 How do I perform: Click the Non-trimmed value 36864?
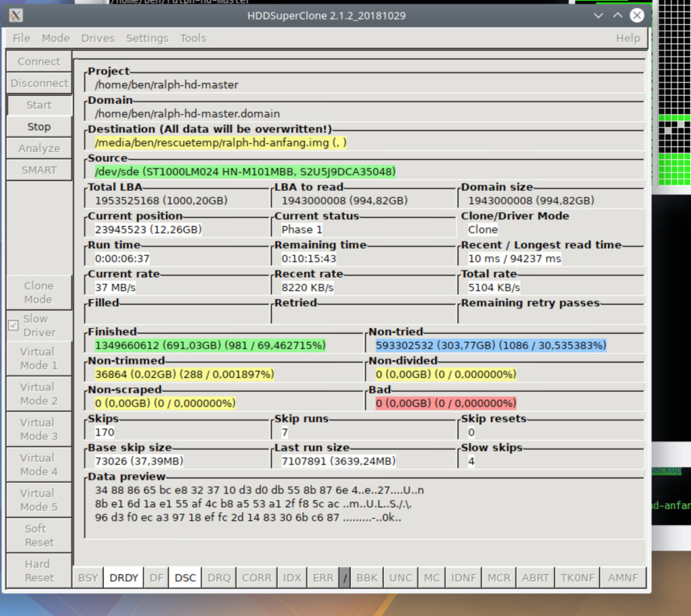click(x=184, y=374)
